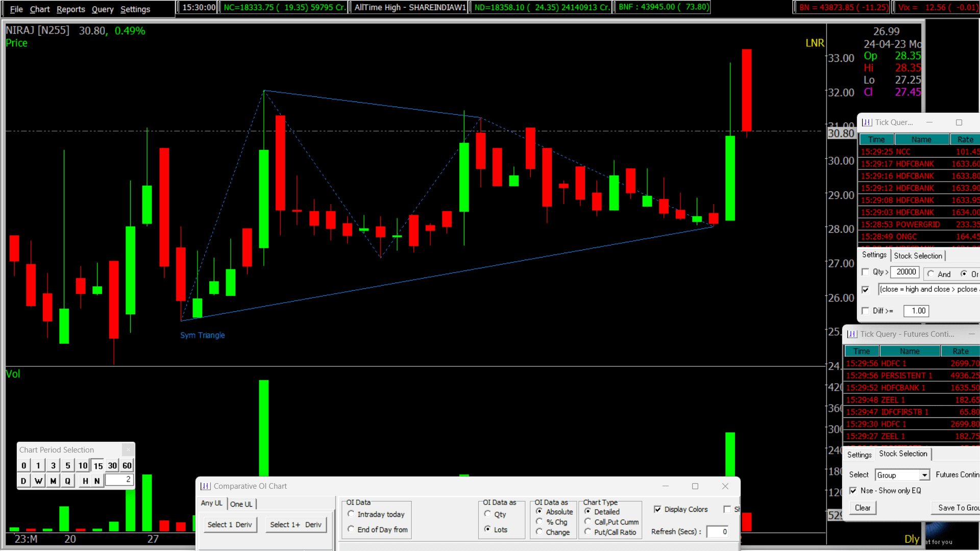
Task: Switch to the One UL tab
Action: (241, 504)
